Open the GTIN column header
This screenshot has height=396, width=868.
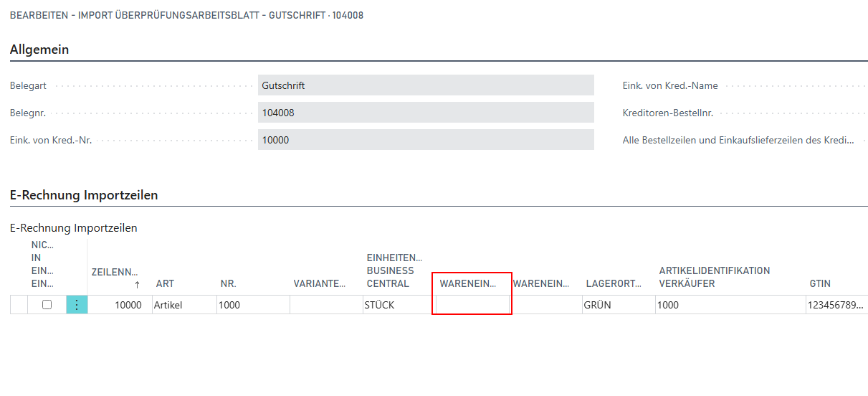coord(820,283)
